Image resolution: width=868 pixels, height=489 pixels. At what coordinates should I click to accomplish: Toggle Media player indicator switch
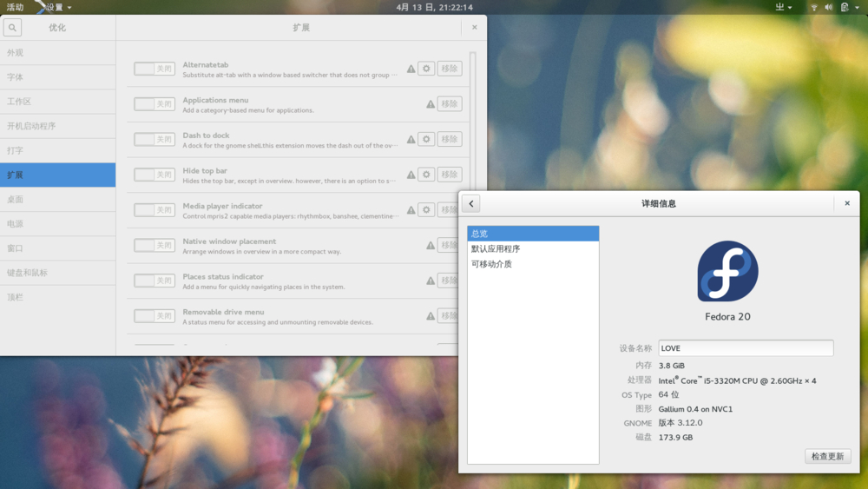click(x=155, y=210)
